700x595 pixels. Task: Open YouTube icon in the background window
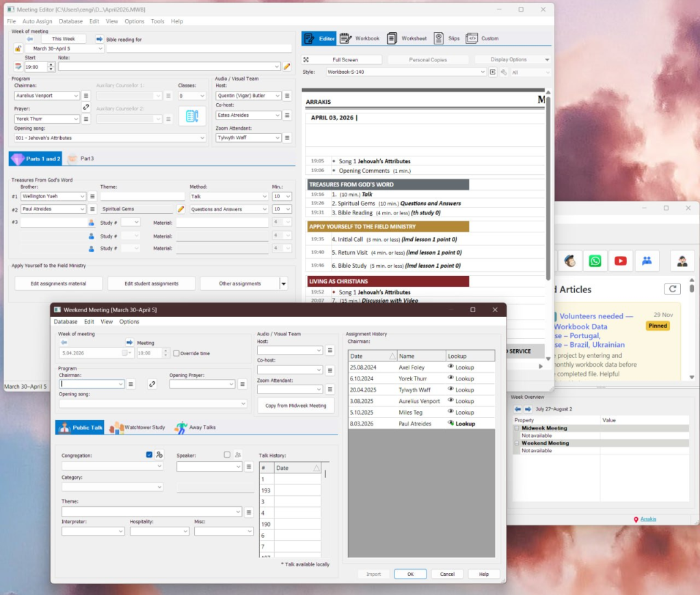click(620, 261)
